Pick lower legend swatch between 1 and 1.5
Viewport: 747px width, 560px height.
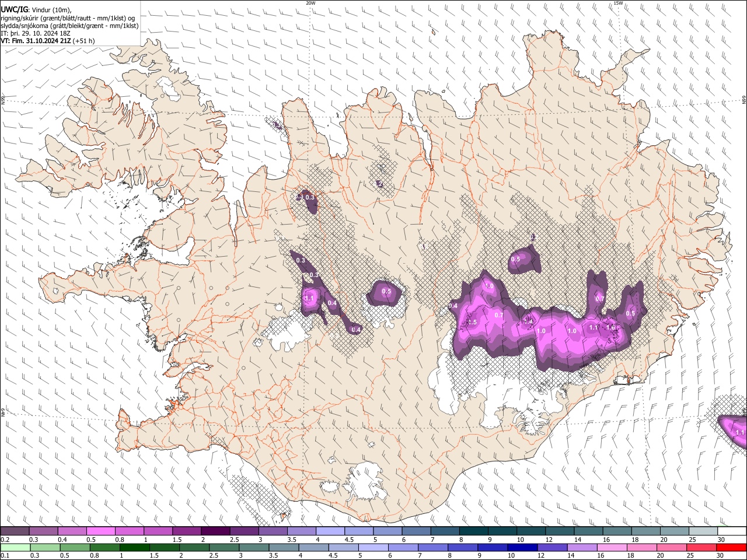coord(134,547)
